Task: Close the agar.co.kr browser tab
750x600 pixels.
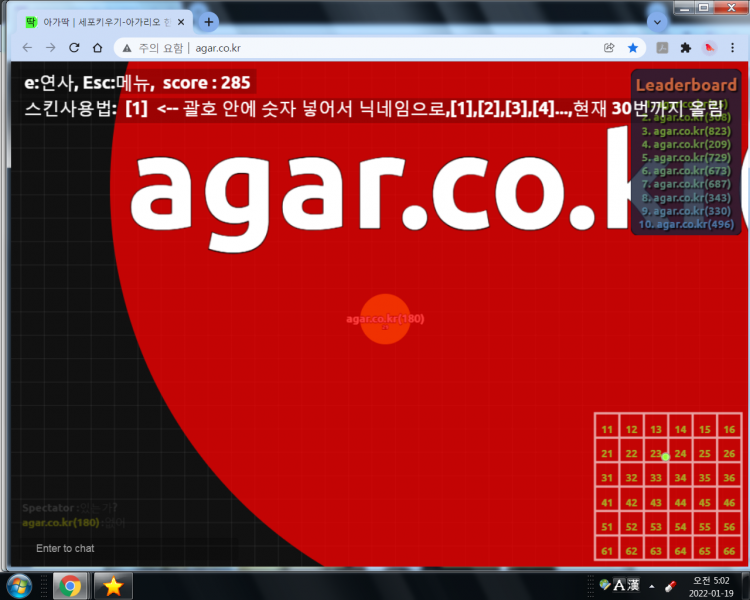Action: [x=181, y=22]
